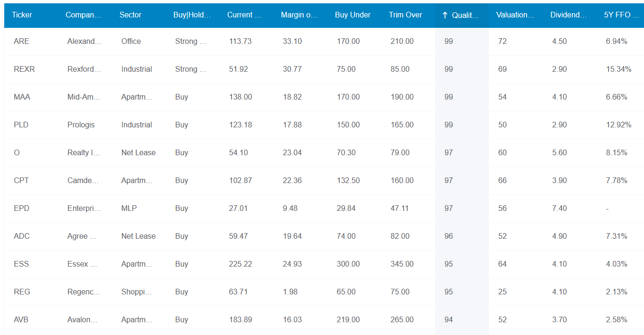Click the Buy|Hold column header
This screenshot has height=335, width=644.
(191, 15)
